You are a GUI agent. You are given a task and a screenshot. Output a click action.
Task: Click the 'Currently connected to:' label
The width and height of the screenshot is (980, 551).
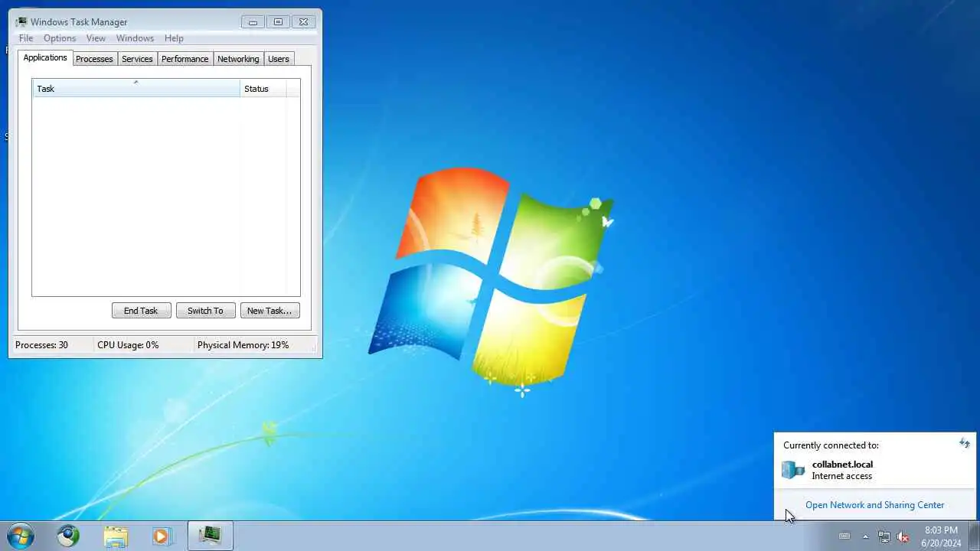(831, 445)
